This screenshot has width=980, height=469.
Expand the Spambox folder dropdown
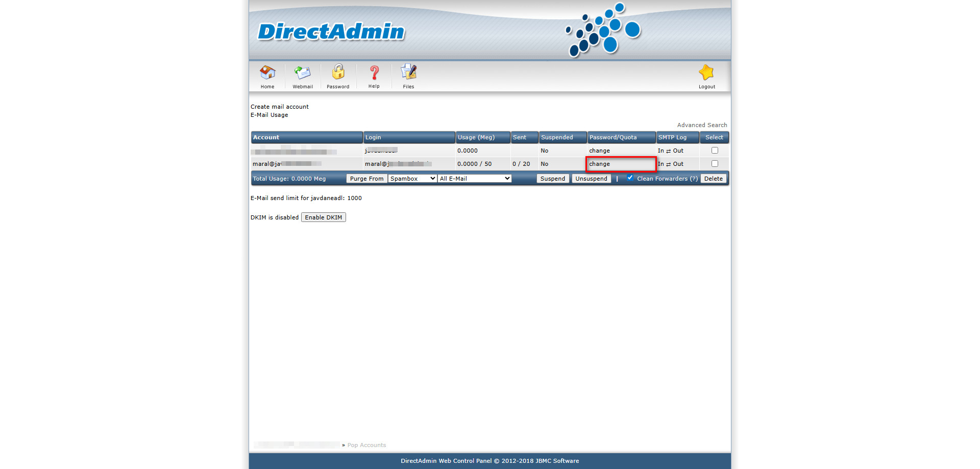(412, 179)
